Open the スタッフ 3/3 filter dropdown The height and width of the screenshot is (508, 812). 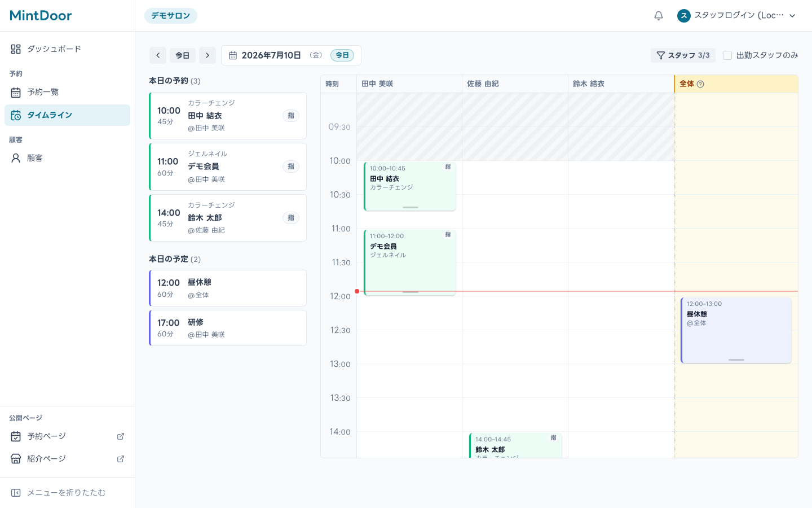pos(683,55)
